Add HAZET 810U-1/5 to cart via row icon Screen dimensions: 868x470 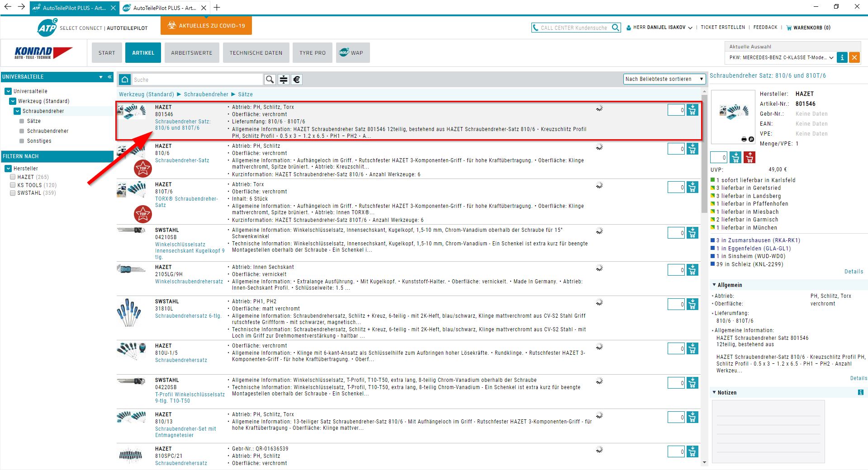(x=692, y=348)
